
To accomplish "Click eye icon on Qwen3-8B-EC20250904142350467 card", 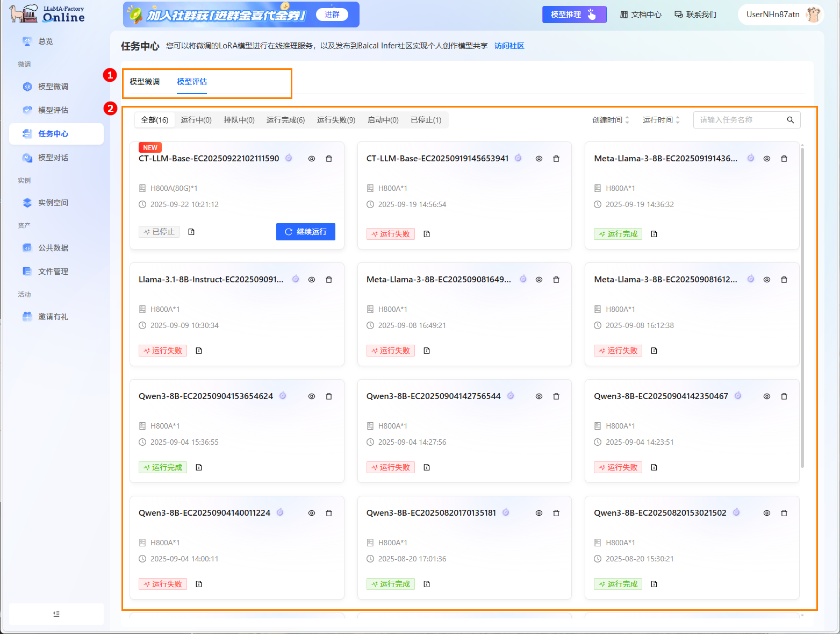I will pyautogui.click(x=767, y=396).
